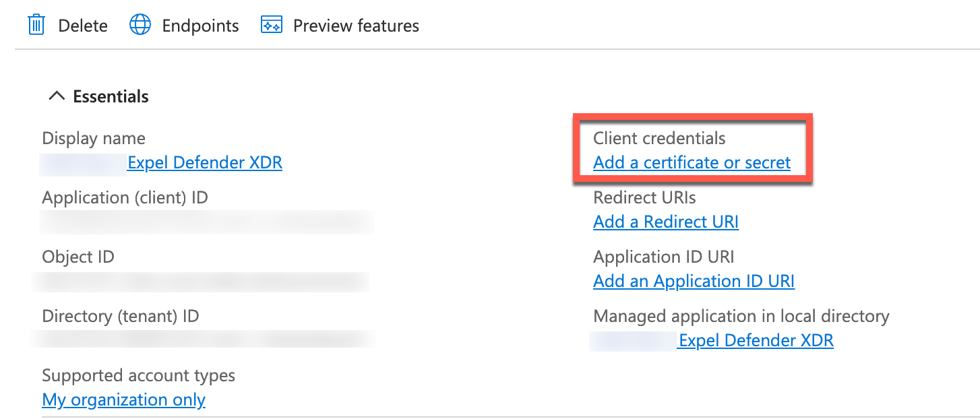
Task: Select the Application (client) ID label
Action: point(125,198)
